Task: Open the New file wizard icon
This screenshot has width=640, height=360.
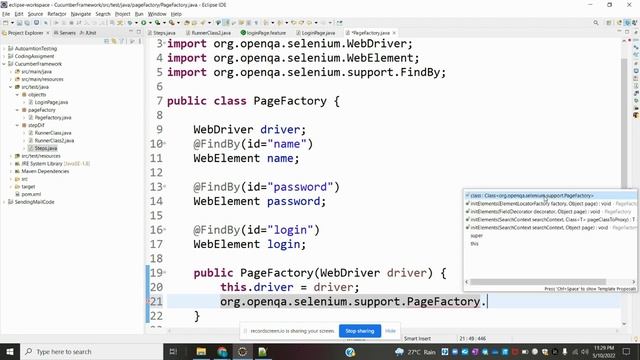Action: tap(6, 23)
